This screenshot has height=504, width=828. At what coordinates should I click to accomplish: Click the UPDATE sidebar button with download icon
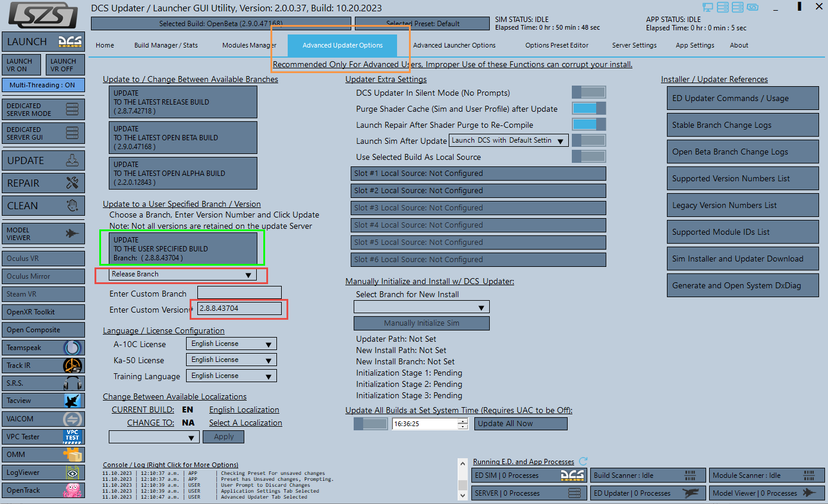click(x=43, y=160)
